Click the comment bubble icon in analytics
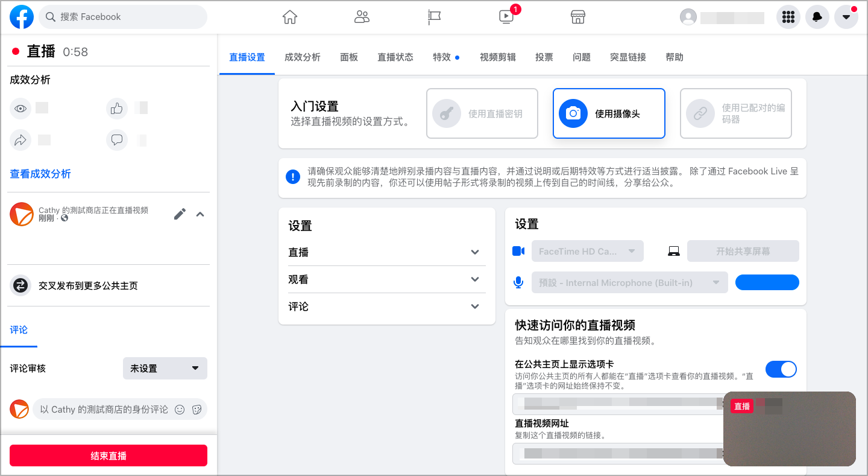 click(117, 141)
